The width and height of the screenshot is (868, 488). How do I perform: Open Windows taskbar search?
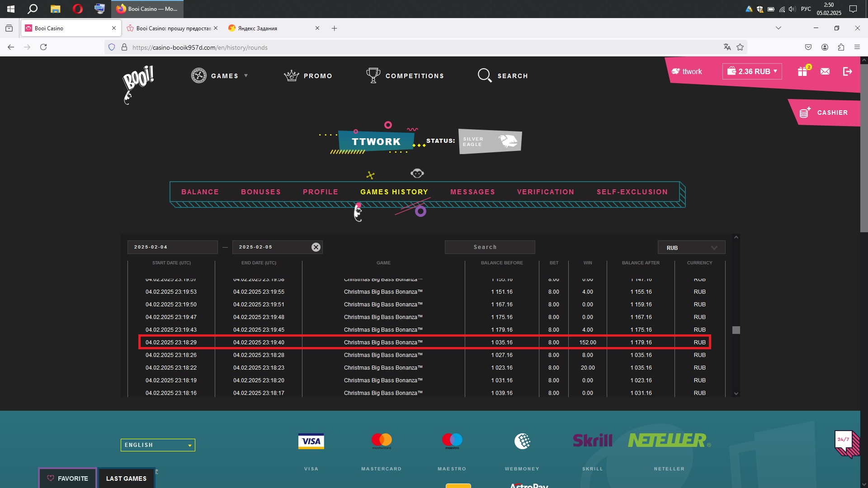click(33, 9)
